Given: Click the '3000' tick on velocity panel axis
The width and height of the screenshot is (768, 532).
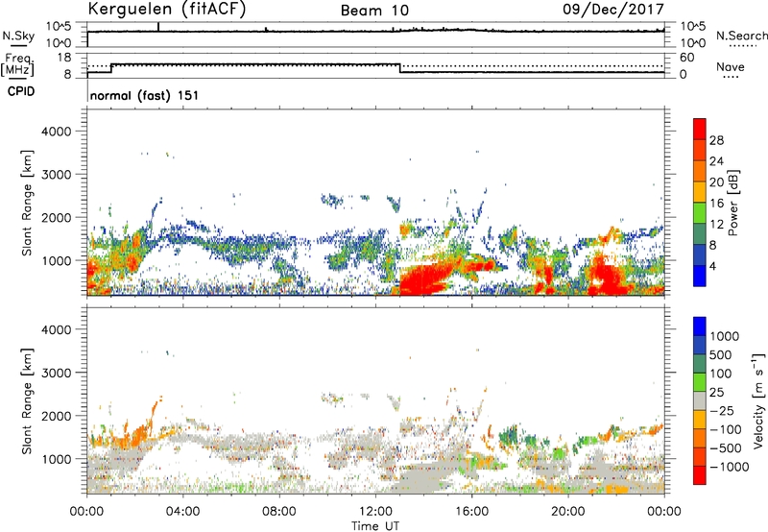Looking at the screenshot, I should [57, 373].
